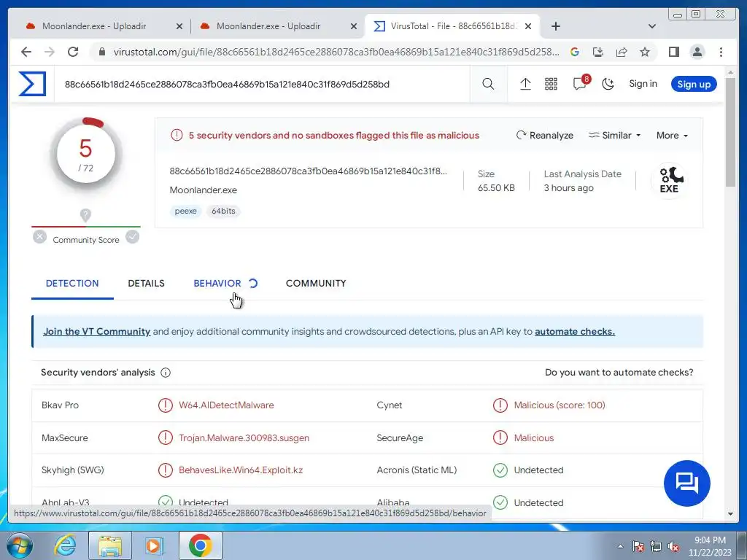
Task: Click the Reanalyze button
Action: pos(544,135)
